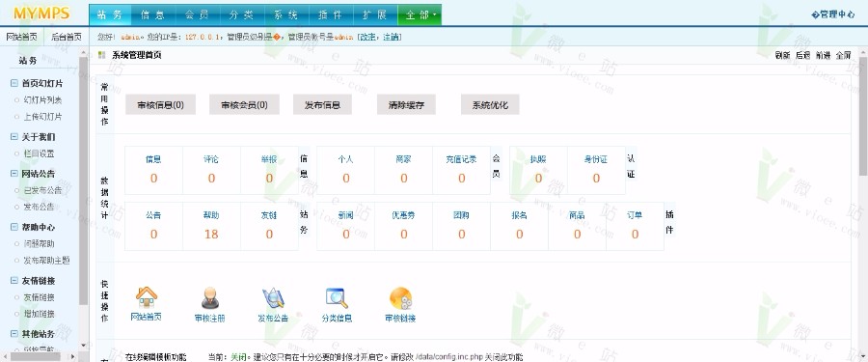Open 上传幻灯片 in sidebar

(x=42, y=117)
